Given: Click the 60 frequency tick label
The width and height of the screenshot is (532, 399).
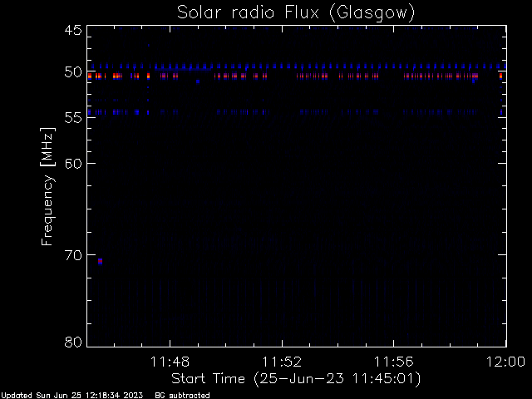Looking at the screenshot, I should coord(73,163).
